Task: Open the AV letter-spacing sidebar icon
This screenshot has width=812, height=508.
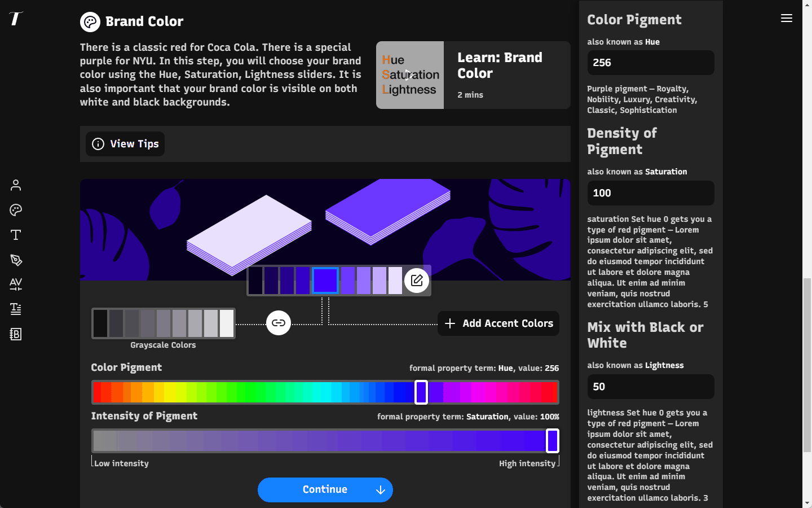Action: point(16,284)
